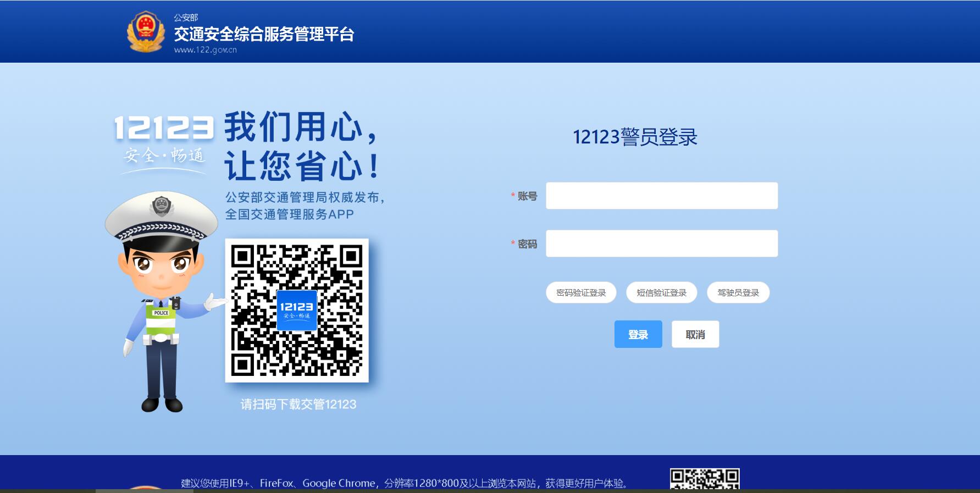Click the police emblem logo in header

[146, 32]
